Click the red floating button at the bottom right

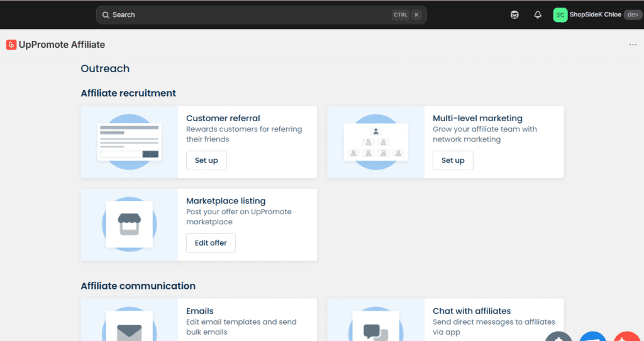[x=627, y=336]
